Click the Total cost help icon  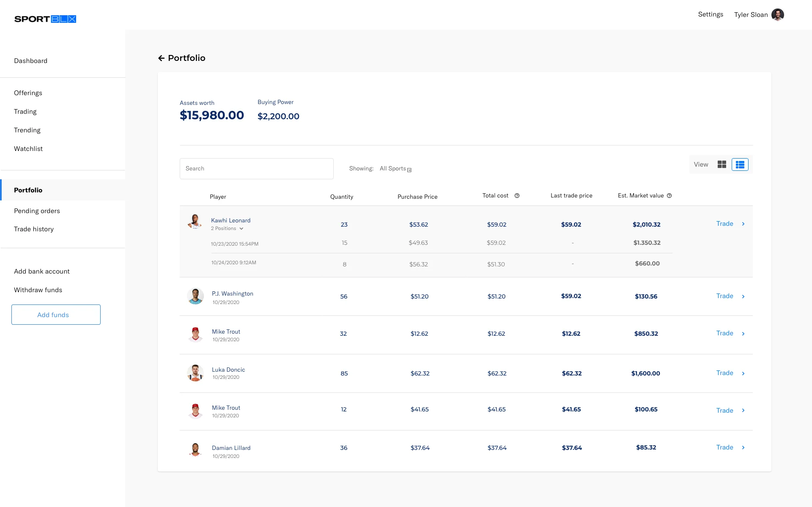517,195
